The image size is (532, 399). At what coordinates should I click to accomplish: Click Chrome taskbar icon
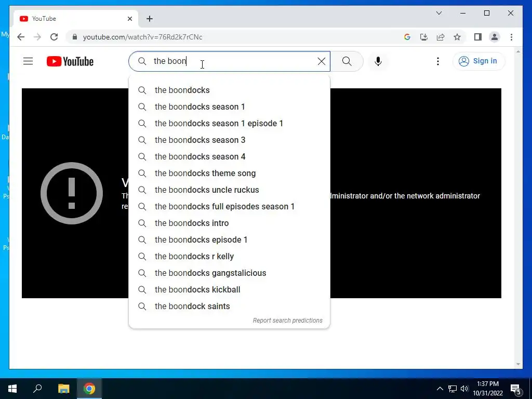pos(89,389)
